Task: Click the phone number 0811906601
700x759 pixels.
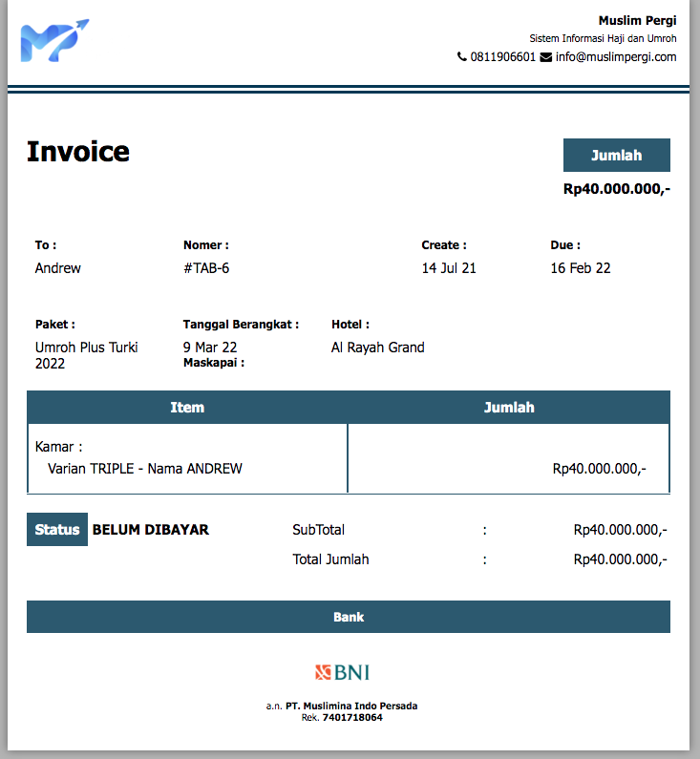Action: [x=502, y=57]
